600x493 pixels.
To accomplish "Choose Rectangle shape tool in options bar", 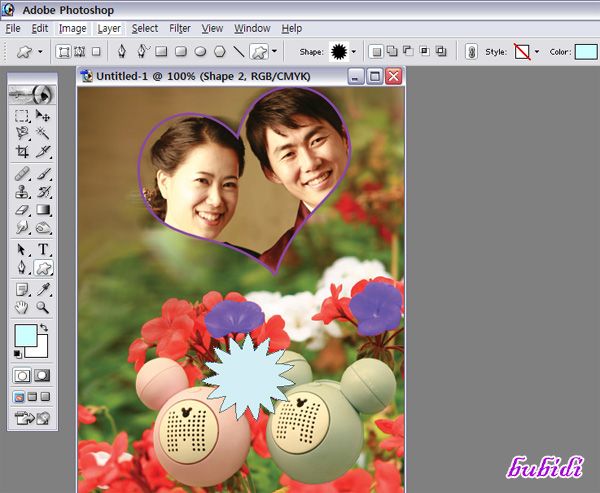I will pos(161,51).
